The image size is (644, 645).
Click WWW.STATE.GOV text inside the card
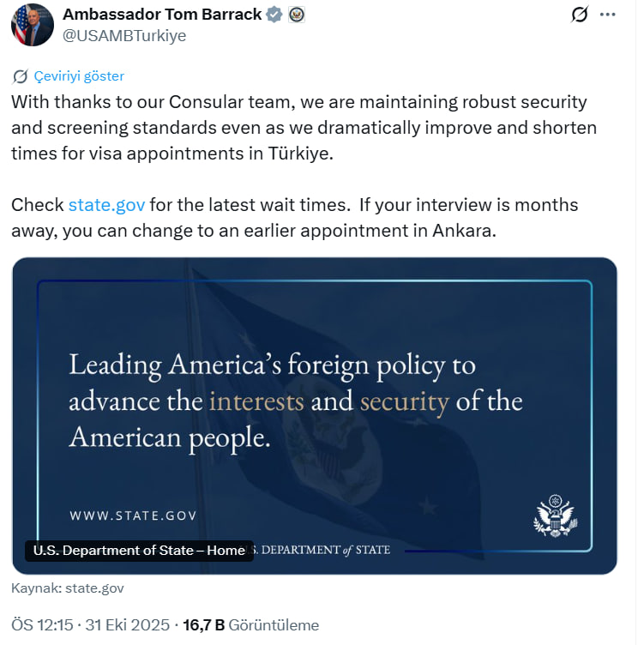click(x=133, y=515)
